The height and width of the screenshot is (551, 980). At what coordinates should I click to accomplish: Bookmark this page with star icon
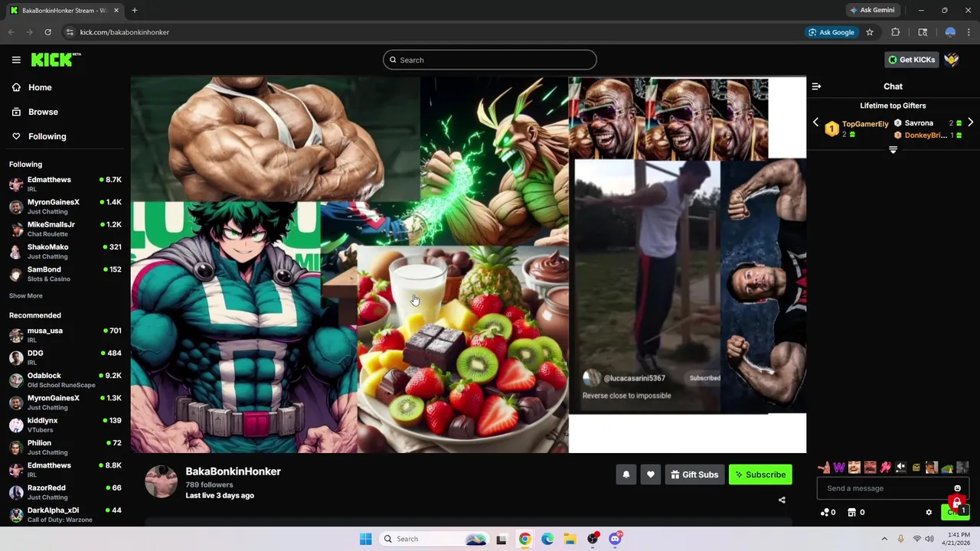(870, 32)
